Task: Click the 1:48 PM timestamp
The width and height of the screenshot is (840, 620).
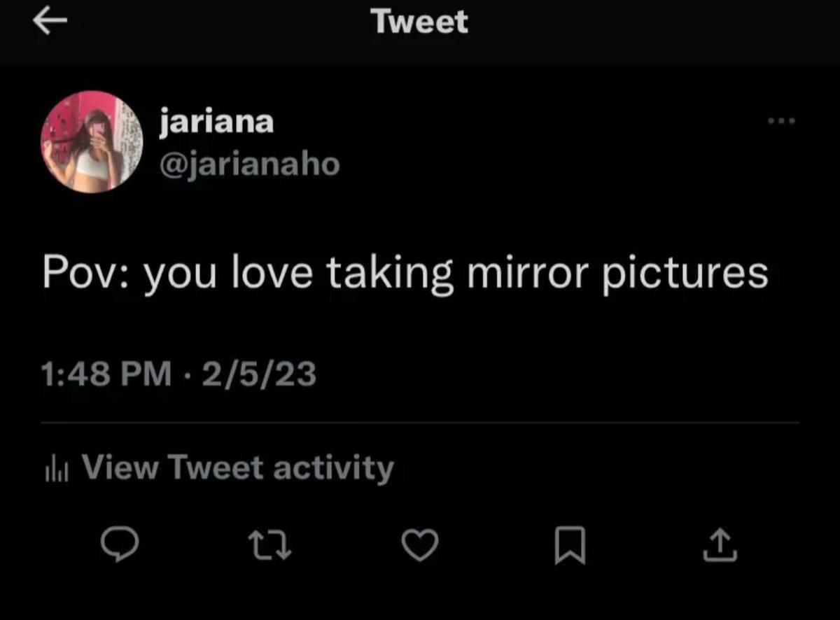Action: pos(106,375)
